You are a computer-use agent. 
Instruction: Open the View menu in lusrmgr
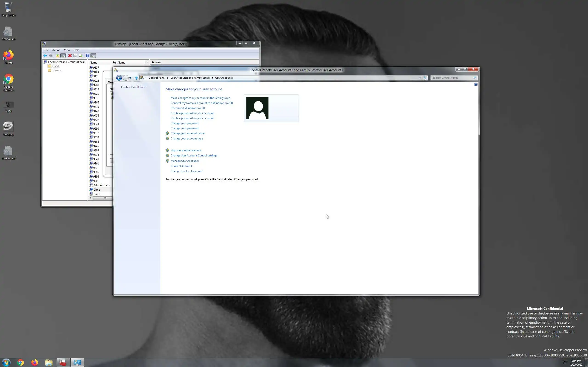pyautogui.click(x=67, y=50)
